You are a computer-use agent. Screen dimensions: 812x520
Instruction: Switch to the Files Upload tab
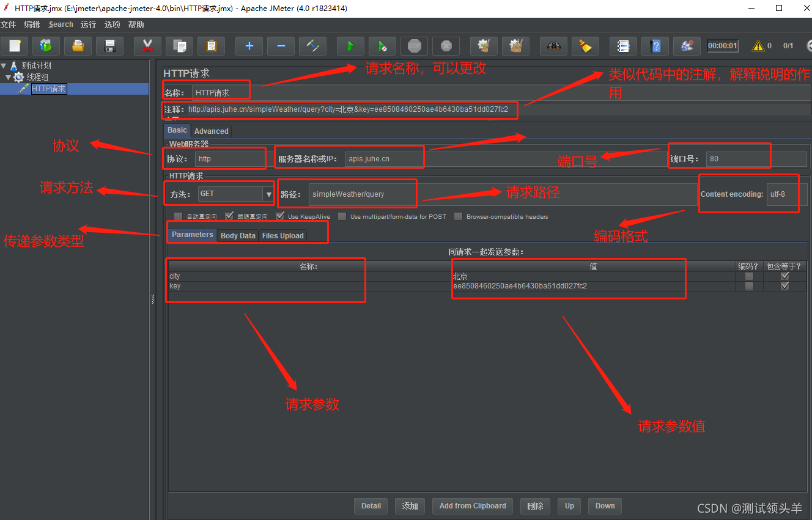click(282, 235)
